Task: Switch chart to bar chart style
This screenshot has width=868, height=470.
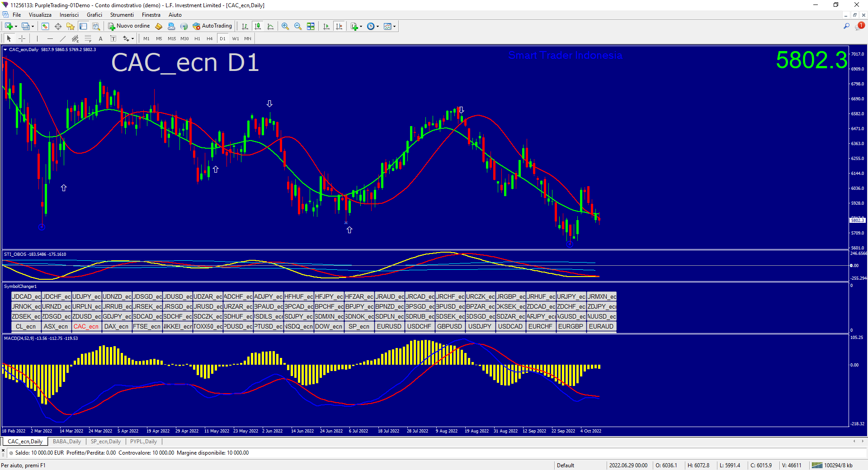Action: coord(245,26)
